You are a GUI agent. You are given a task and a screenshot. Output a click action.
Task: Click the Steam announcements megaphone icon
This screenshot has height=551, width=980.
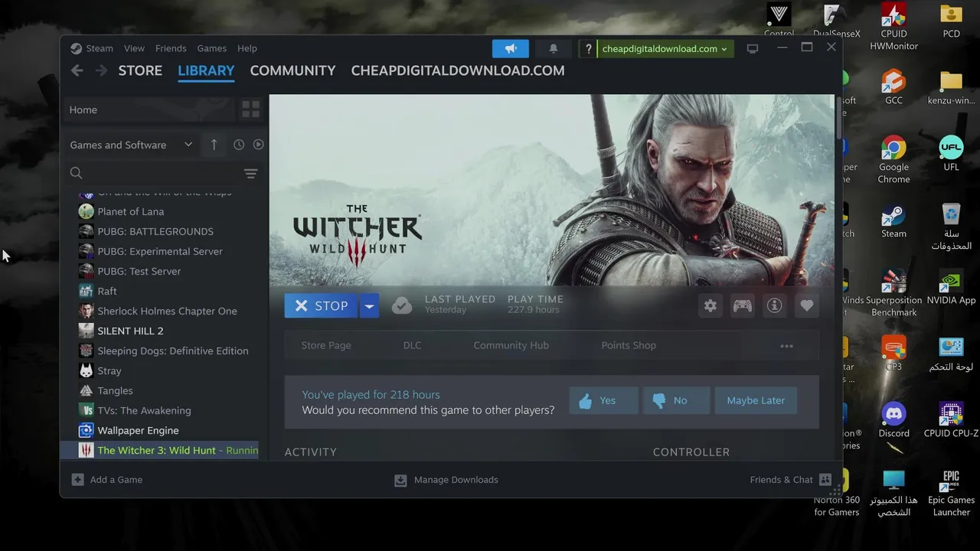[511, 48]
